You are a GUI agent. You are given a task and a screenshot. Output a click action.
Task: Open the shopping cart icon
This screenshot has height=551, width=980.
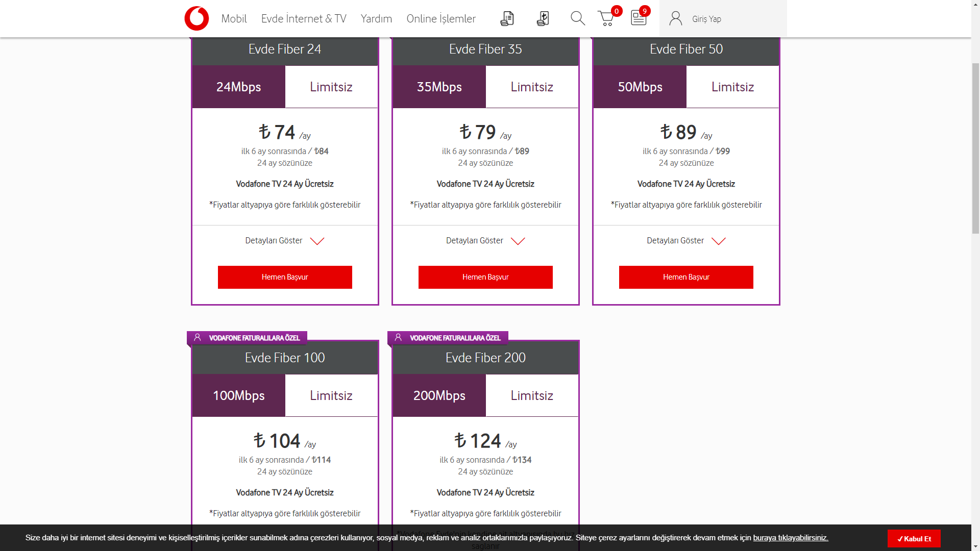coord(606,19)
